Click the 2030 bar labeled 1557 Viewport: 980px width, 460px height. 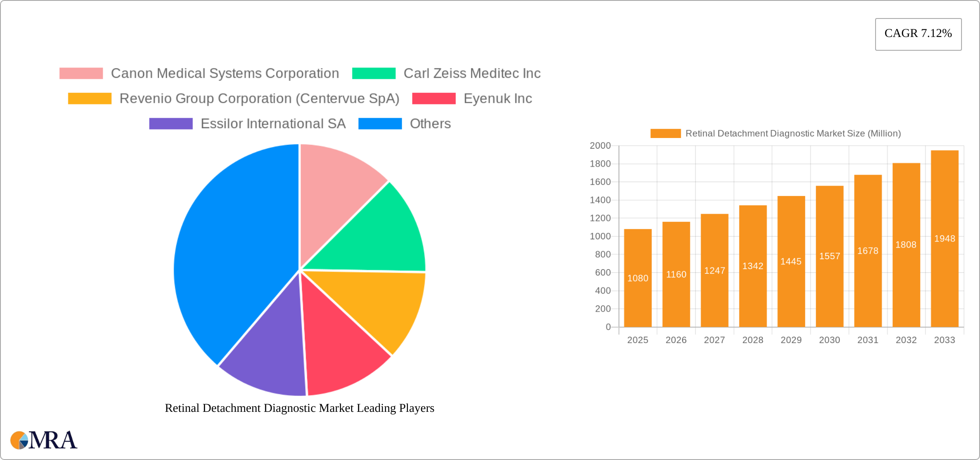pyautogui.click(x=830, y=256)
